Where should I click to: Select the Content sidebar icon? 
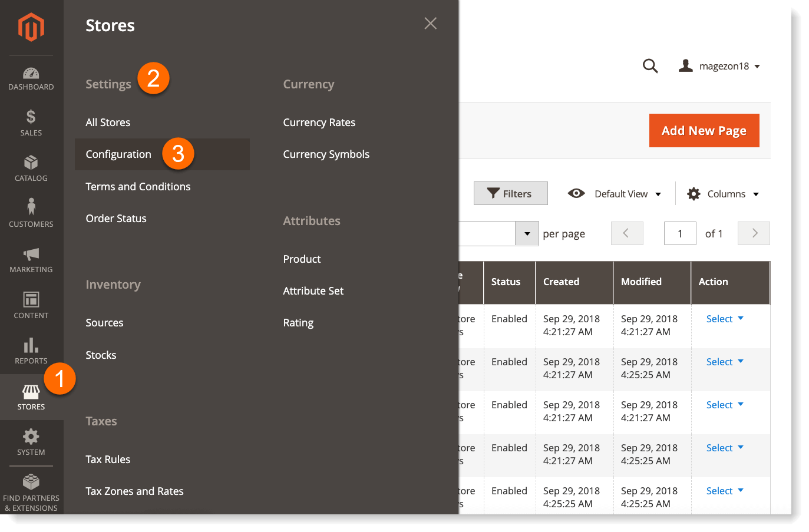(x=31, y=305)
